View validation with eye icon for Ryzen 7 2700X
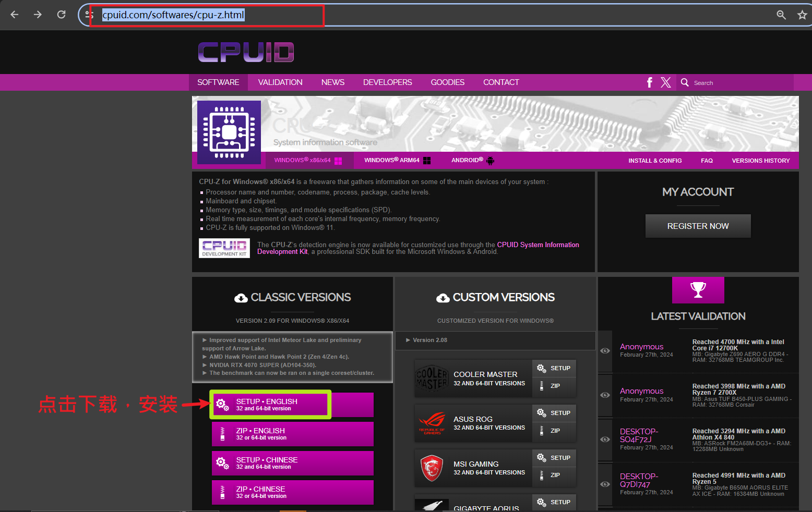The image size is (812, 512). point(605,395)
